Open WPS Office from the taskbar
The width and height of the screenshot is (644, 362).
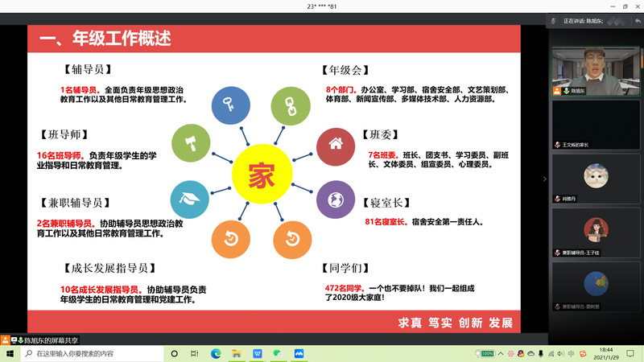pyautogui.click(x=258, y=354)
